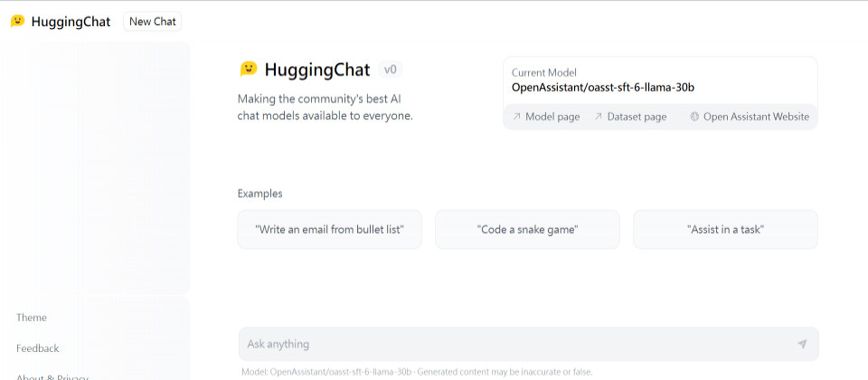Screen dimensions: 868x380
Task: Click the arrow icon beside Model page
Action: tap(516, 117)
